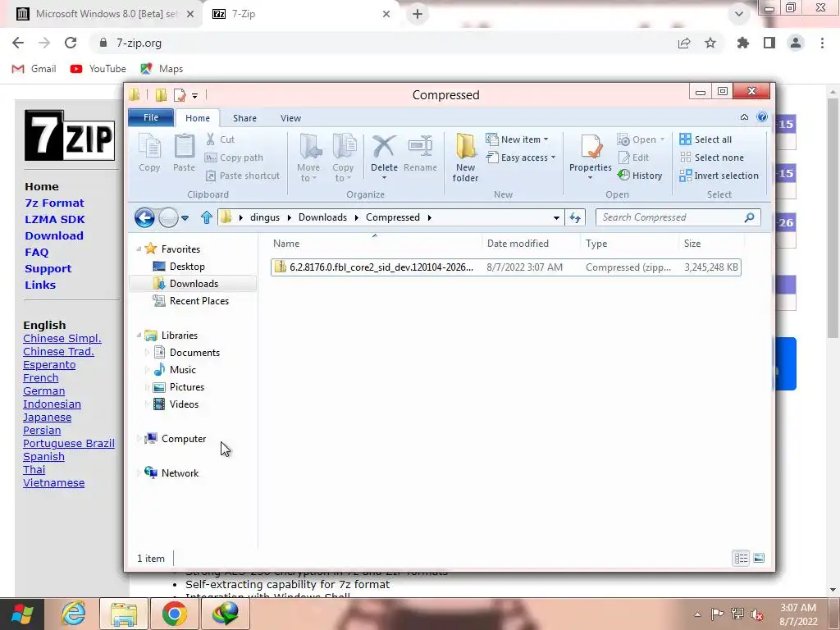The height and width of the screenshot is (630, 840).
Task: Open Downloads in the navigation pane
Action: [194, 283]
